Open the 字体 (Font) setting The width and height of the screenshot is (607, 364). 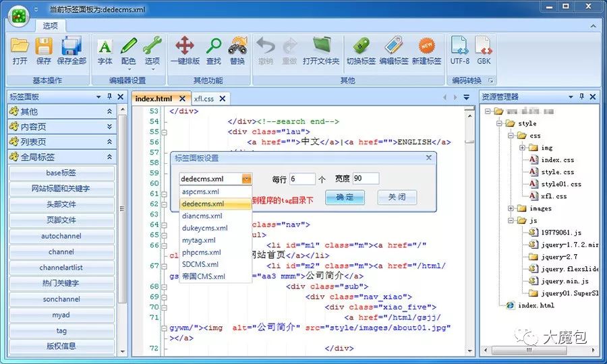tap(105, 51)
